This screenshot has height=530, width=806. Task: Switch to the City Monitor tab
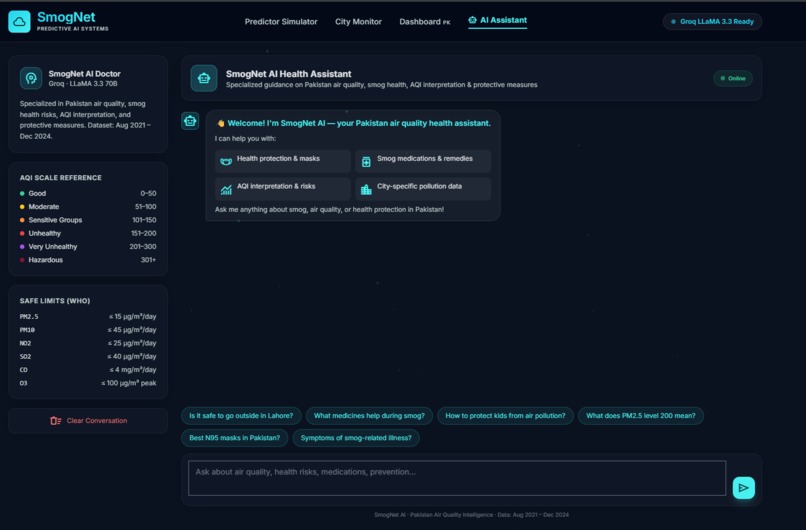pyautogui.click(x=358, y=22)
